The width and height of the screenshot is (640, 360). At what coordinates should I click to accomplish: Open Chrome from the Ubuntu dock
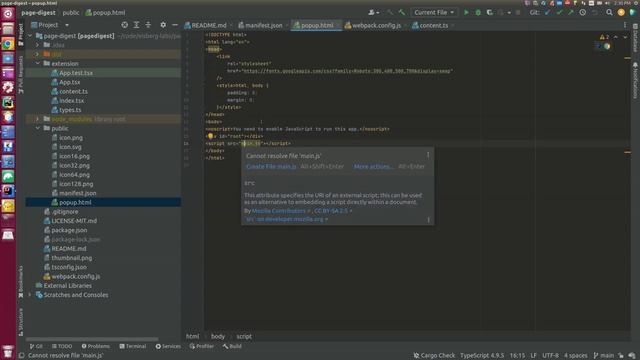[x=8, y=44]
